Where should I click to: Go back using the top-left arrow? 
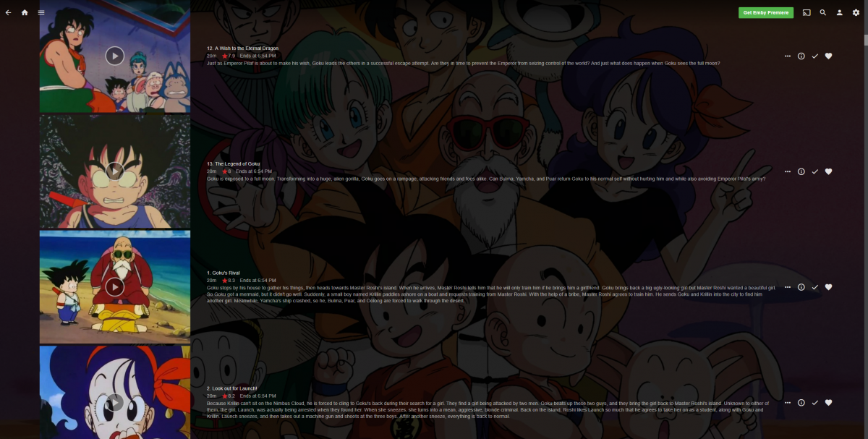pos(8,12)
